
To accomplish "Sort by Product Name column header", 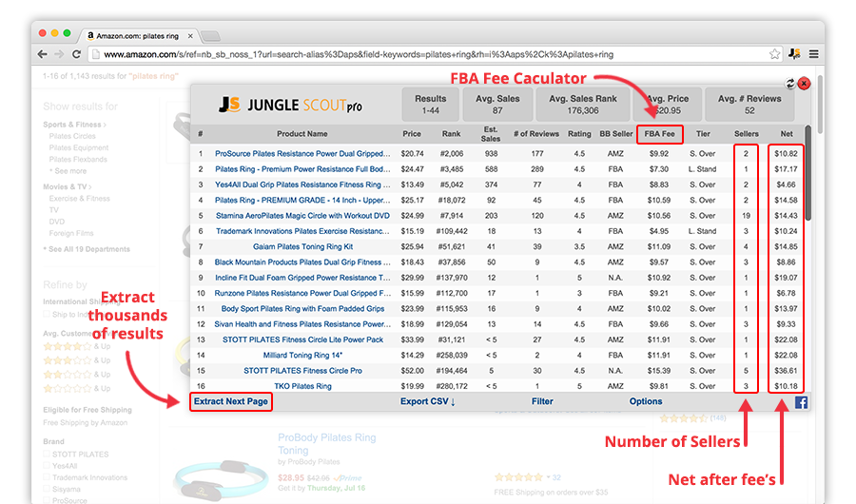I will (x=302, y=134).
